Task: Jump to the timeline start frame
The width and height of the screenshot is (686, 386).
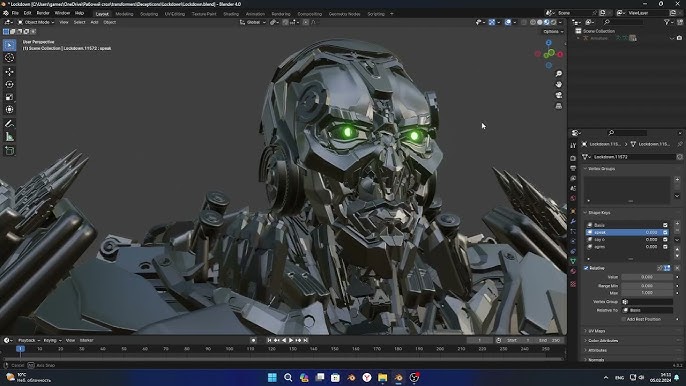Action: pos(269,340)
